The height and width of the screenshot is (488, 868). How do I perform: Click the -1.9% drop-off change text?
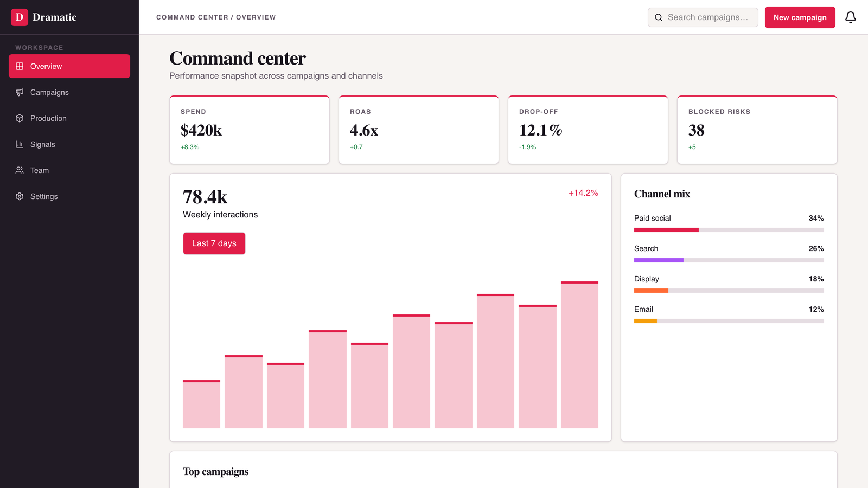coord(527,147)
